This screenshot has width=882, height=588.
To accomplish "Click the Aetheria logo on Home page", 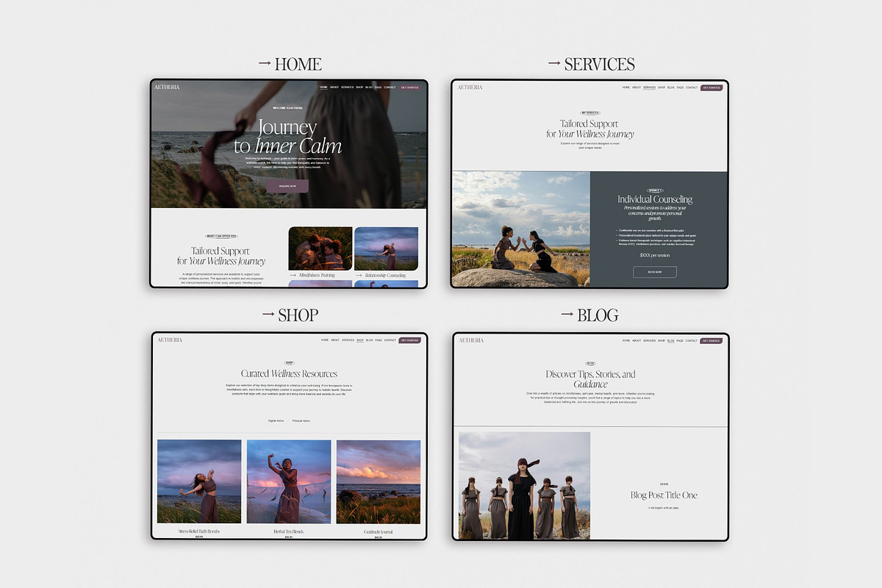I will tap(167, 87).
